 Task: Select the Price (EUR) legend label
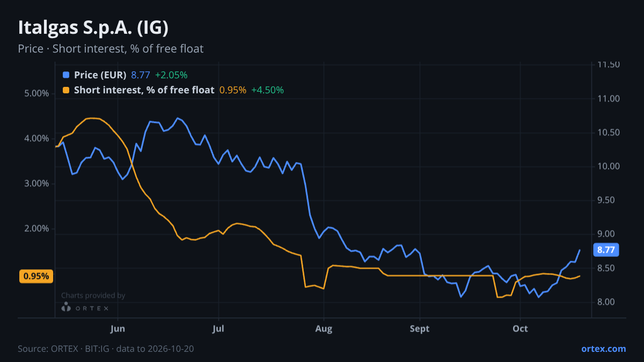click(x=100, y=75)
